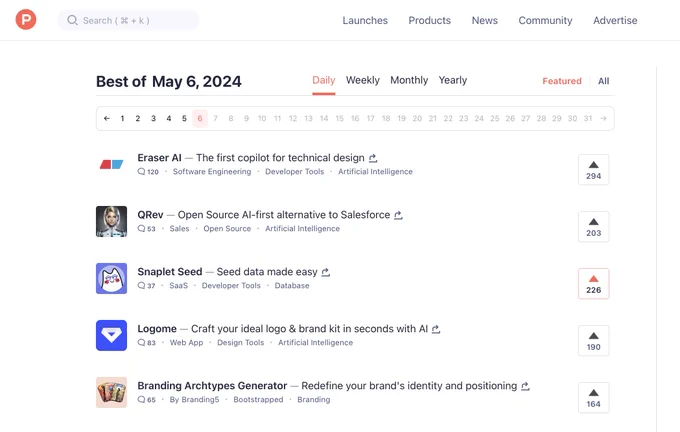Upvote Branding Archtypes Generator
This screenshot has height=432, width=680.
(593, 398)
